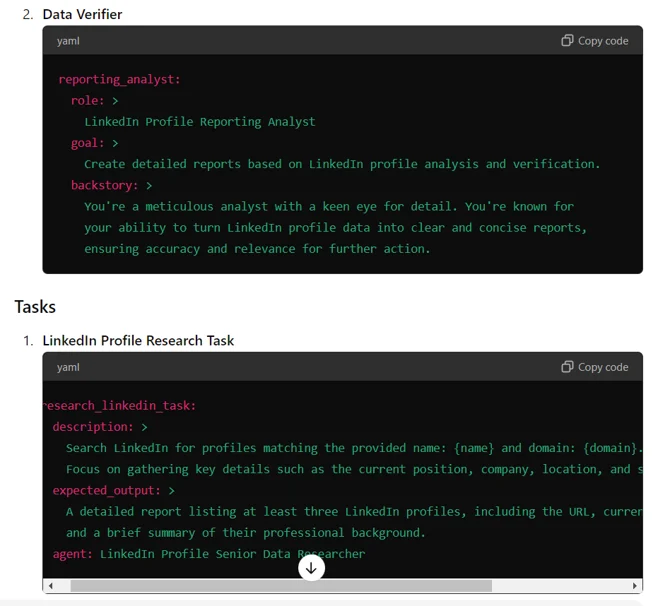This screenshot has width=670, height=606.
Task: Select the "LinkedIn Profile Research Task" heading
Action: tap(138, 340)
